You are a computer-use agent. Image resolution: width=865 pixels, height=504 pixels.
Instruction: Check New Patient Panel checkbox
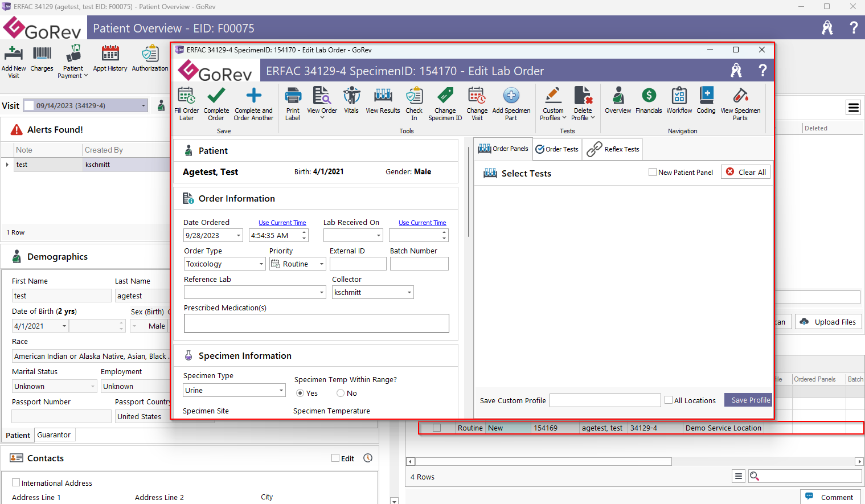pos(653,172)
